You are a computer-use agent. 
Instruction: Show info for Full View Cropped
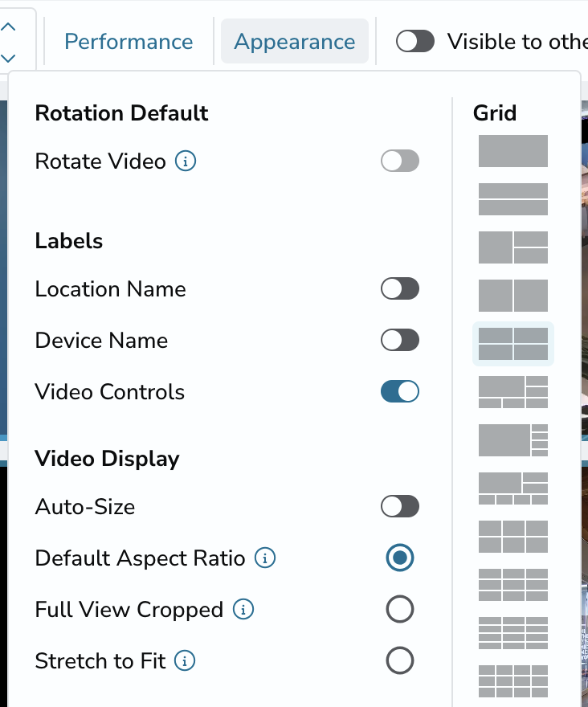243,609
